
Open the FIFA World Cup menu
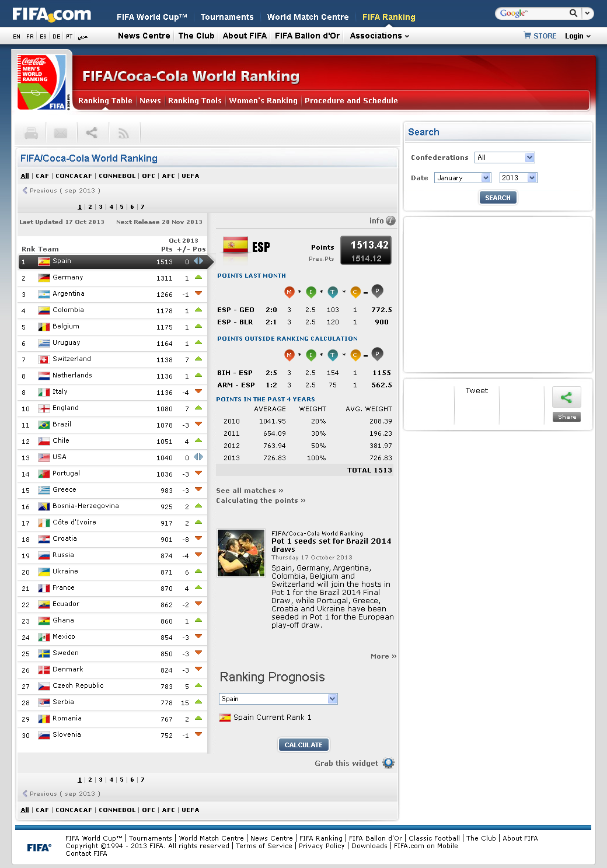pyautogui.click(x=152, y=17)
